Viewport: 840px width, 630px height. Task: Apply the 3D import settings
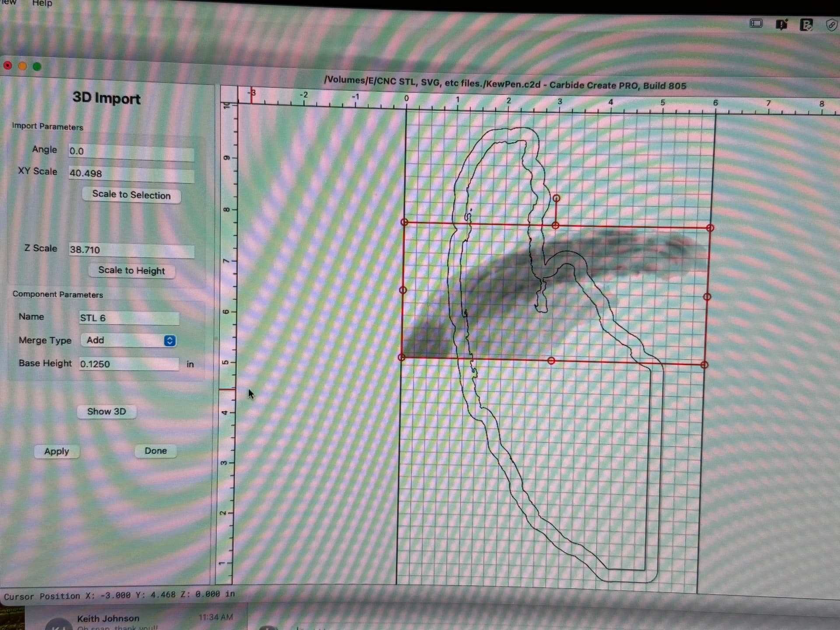pyautogui.click(x=57, y=451)
